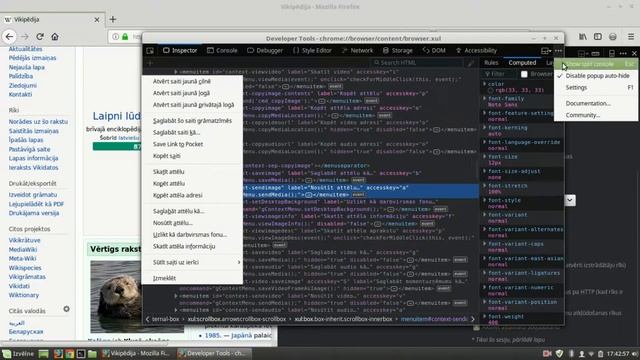Click the language settings gear in Wikipedia sidebar
The height and width of the screenshot is (360, 640).
(x=67, y=309)
